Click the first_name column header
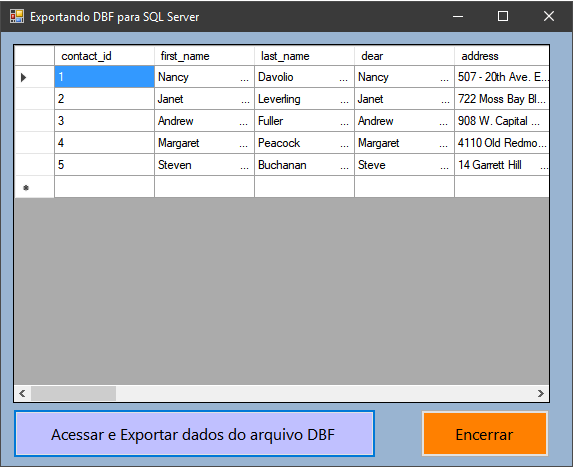The image size is (573, 468). coord(204,56)
